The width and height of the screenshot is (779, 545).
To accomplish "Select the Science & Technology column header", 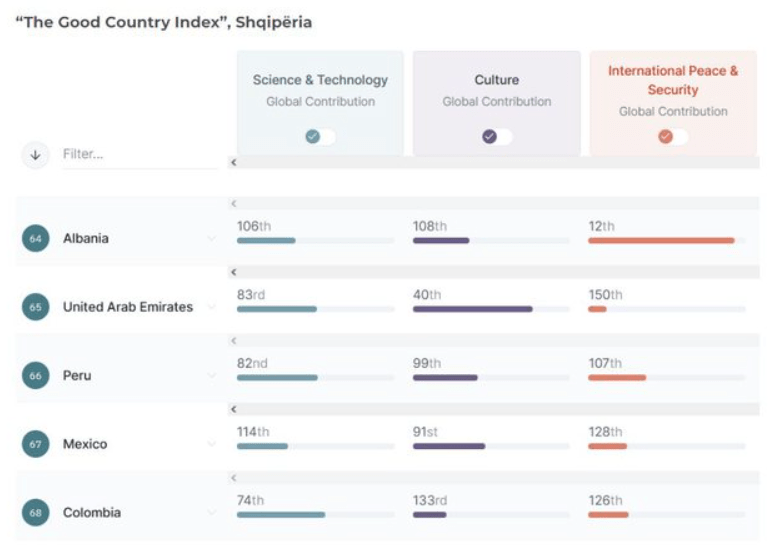I will pyautogui.click(x=320, y=80).
